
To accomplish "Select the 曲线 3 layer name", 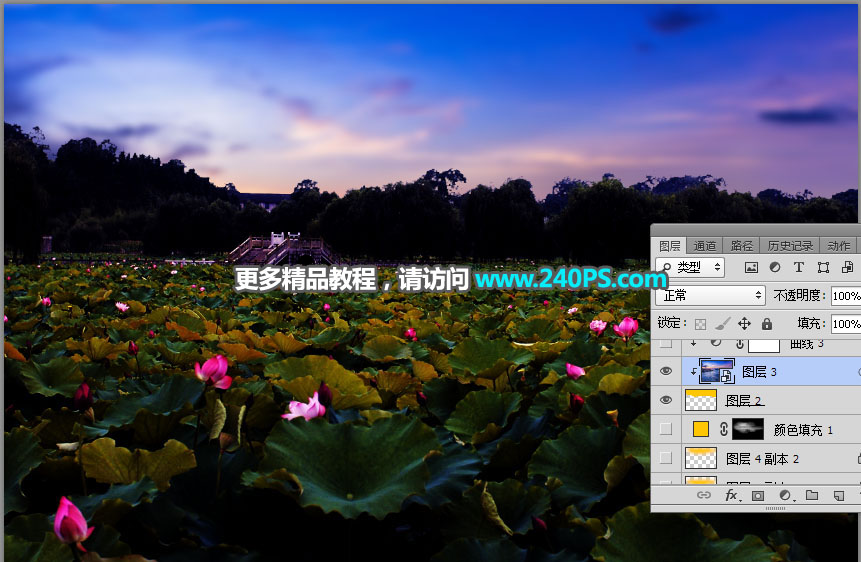I will pos(807,344).
